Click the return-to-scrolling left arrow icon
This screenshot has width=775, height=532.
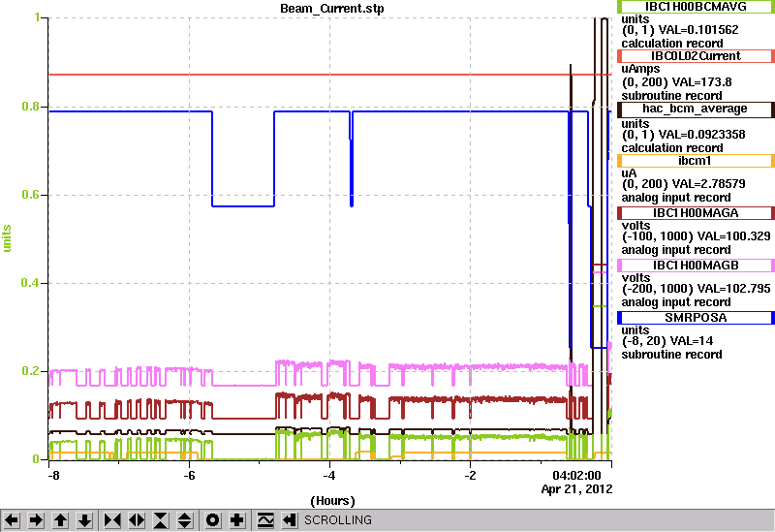point(290,520)
